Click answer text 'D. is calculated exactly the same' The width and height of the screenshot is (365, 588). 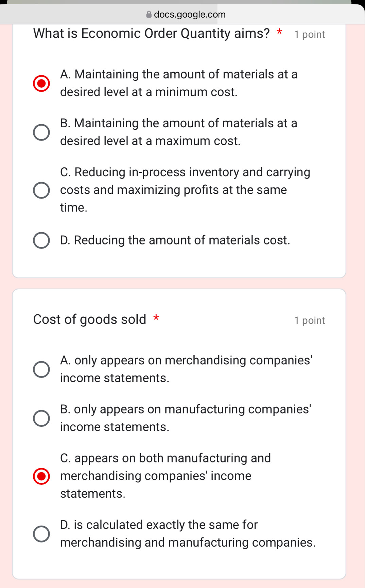coord(188,534)
